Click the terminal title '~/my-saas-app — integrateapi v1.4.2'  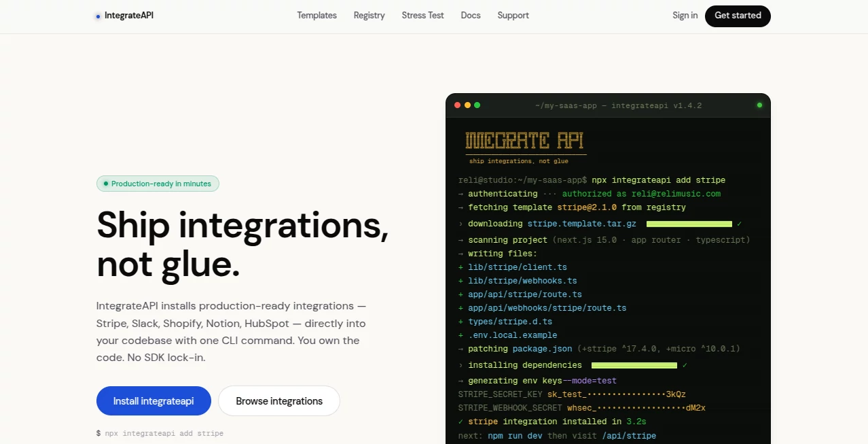618,105
